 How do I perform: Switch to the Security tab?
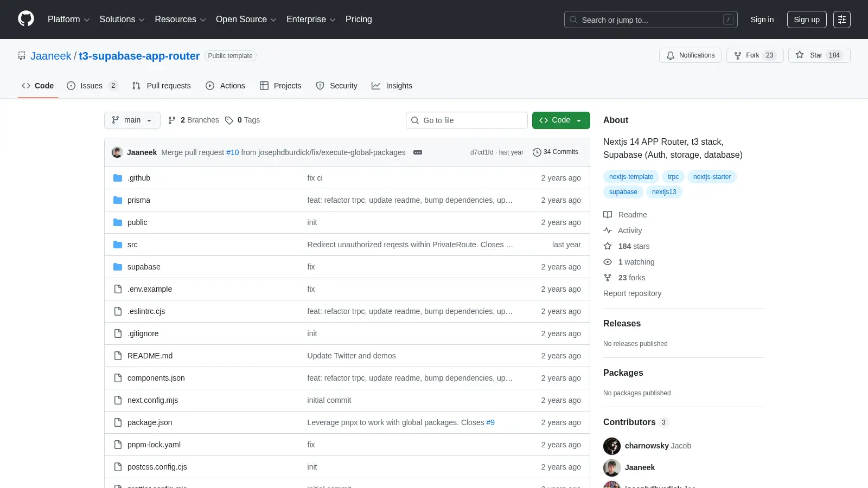coord(337,86)
